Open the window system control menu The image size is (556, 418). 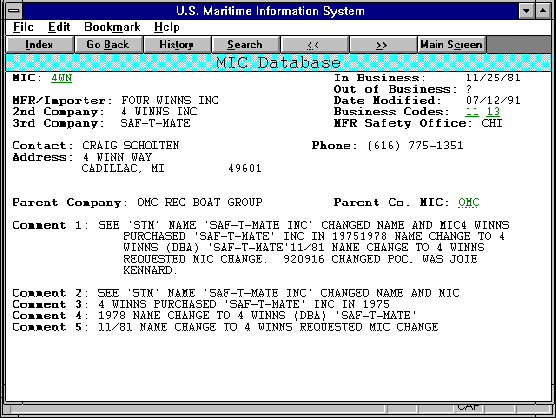[x=14, y=11]
